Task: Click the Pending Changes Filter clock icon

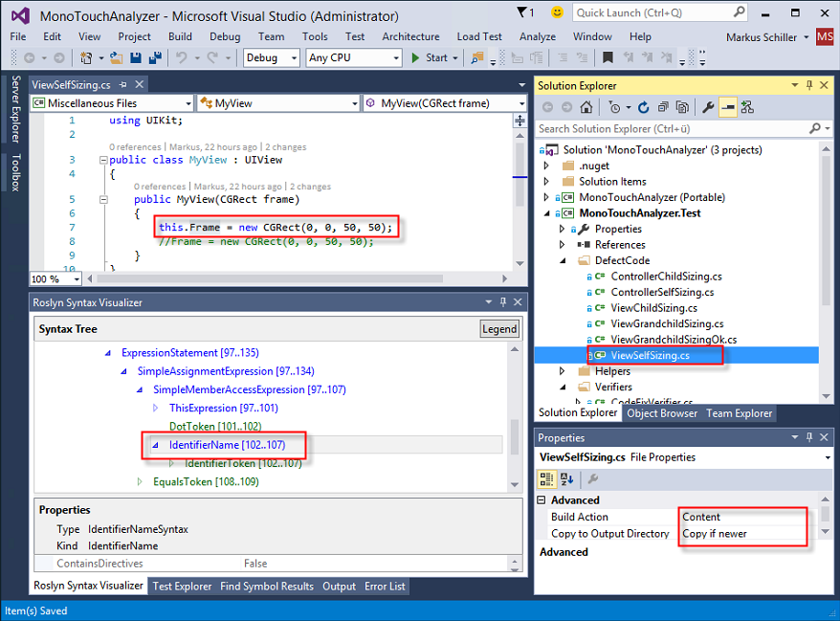Action: pos(614,108)
